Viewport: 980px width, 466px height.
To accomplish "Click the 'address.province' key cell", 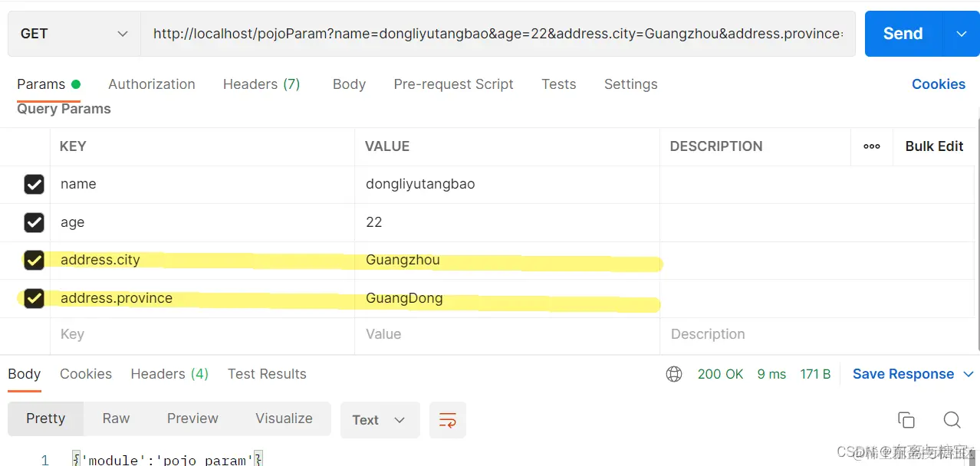I will (202, 298).
